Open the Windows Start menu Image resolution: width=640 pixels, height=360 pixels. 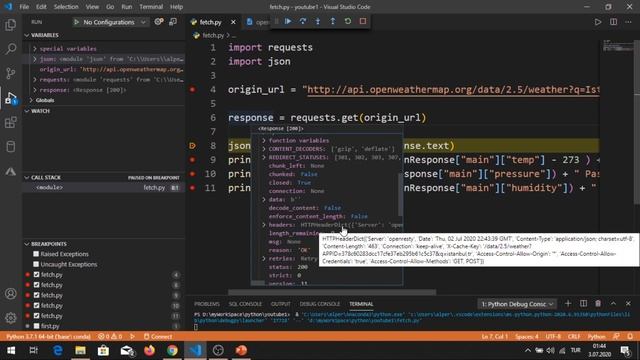[x=11, y=350]
